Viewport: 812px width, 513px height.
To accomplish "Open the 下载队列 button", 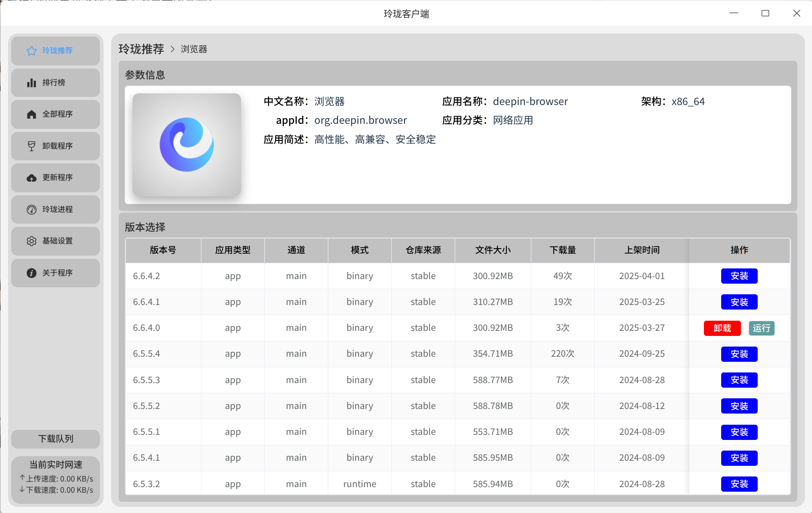I will [x=55, y=439].
